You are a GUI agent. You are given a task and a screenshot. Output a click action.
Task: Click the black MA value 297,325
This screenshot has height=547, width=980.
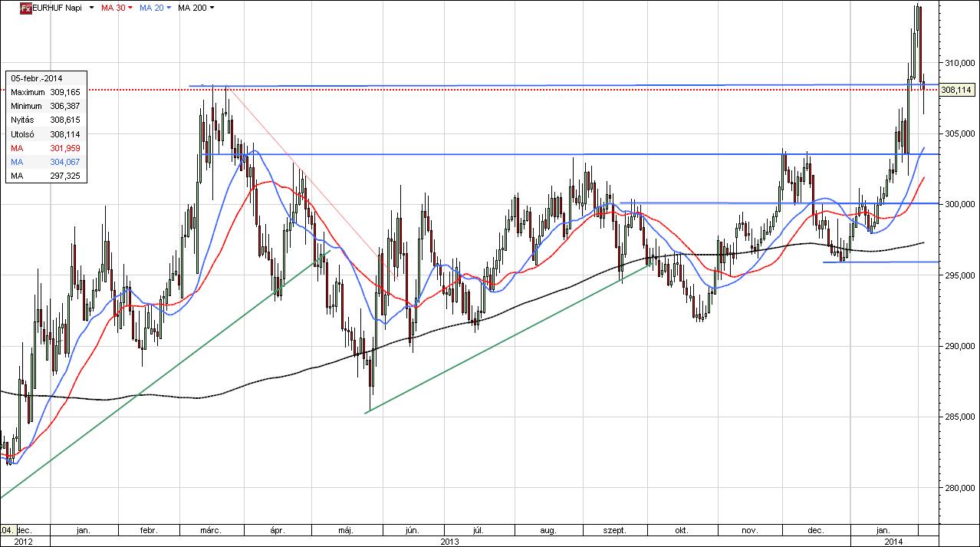click(x=65, y=176)
